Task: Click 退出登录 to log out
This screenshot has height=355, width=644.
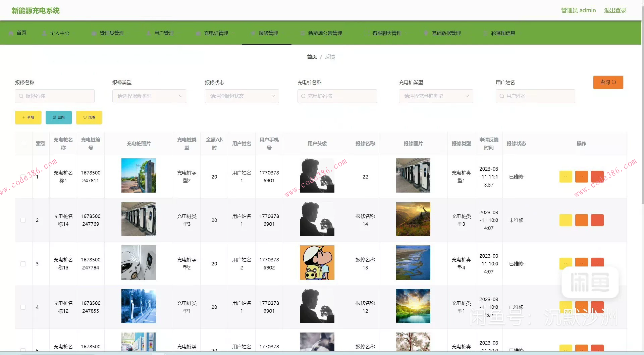Action: tap(615, 10)
